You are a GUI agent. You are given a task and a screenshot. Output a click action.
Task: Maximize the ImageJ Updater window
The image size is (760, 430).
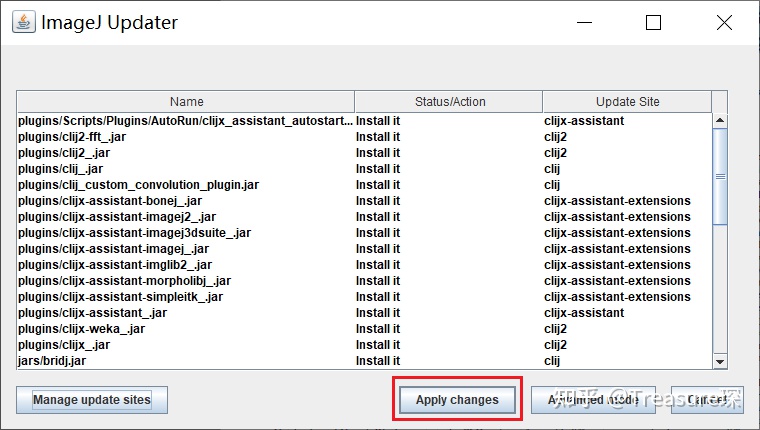coord(653,22)
